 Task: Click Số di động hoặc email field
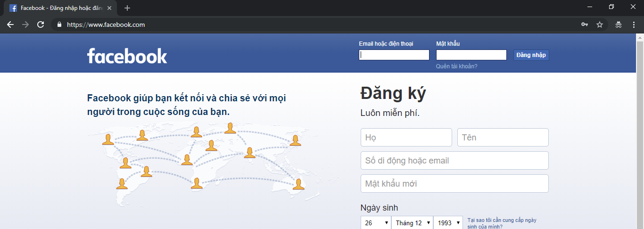[x=454, y=161]
